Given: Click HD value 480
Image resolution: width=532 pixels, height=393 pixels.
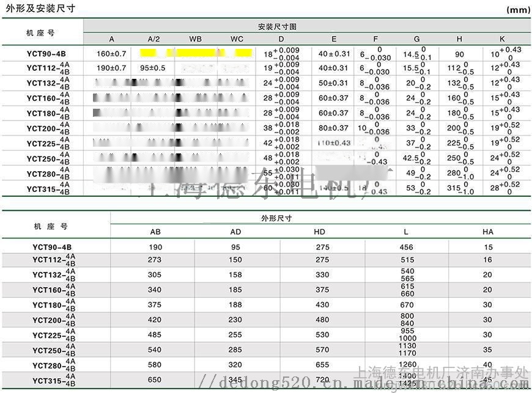Looking at the screenshot, I should (x=322, y=320).
